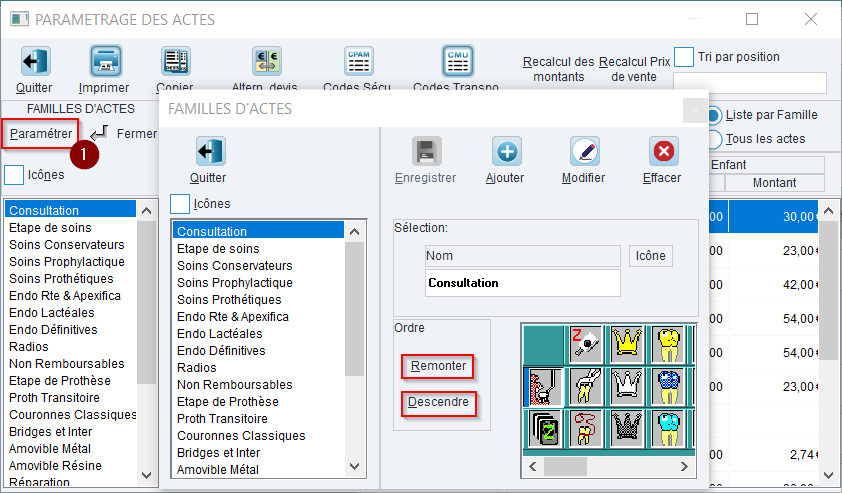The image size is (842, 493).
Task: Click Recalcul Prix de vente
Action: point(634,69)
